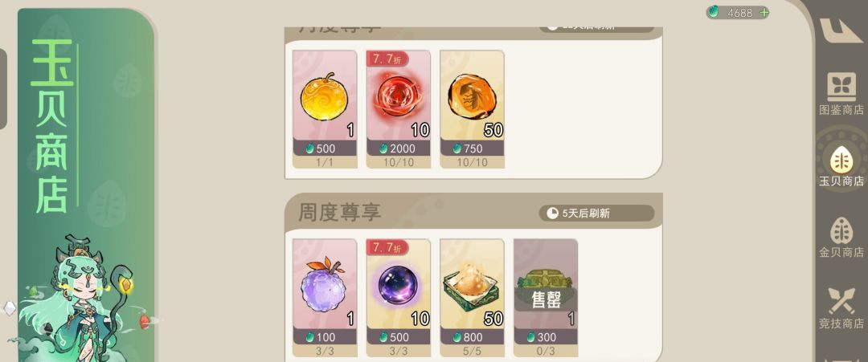Select the golden fruit item in monthly section

tap(325, 109)
